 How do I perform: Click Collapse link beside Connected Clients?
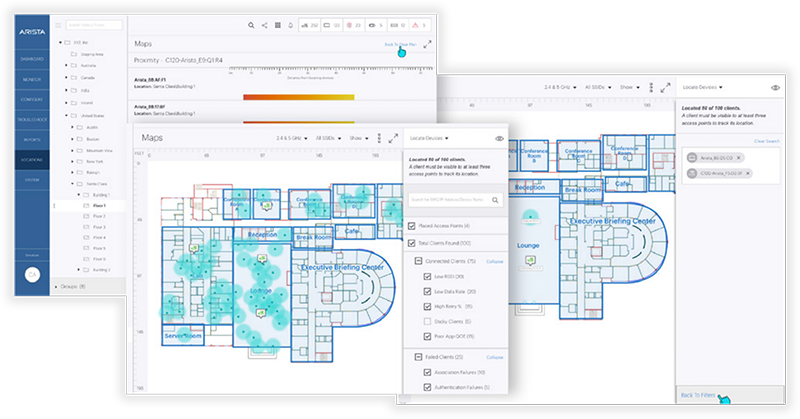click(x=494, y=261)
